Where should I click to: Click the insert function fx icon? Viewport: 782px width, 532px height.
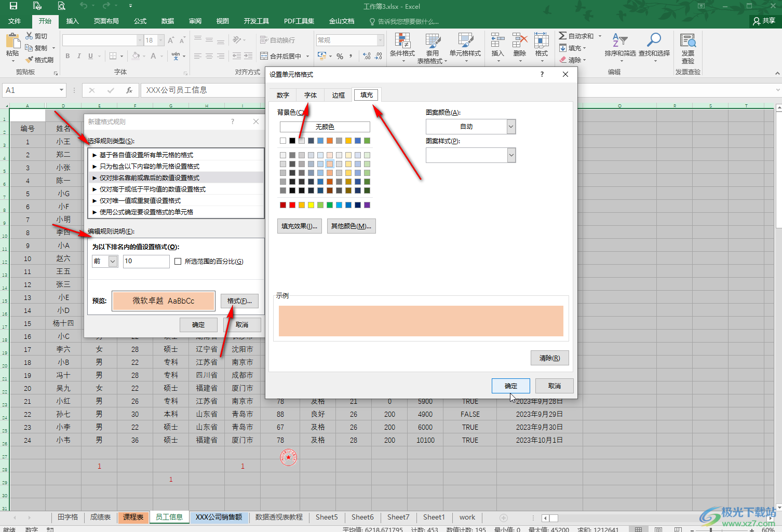[129, 90]
